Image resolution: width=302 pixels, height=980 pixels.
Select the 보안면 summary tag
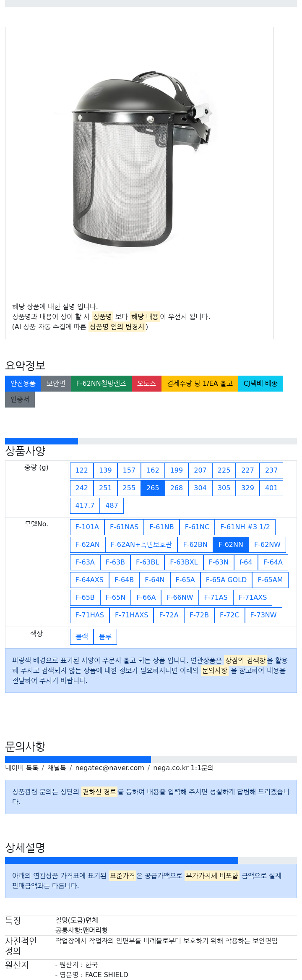[x=56, y=384]
